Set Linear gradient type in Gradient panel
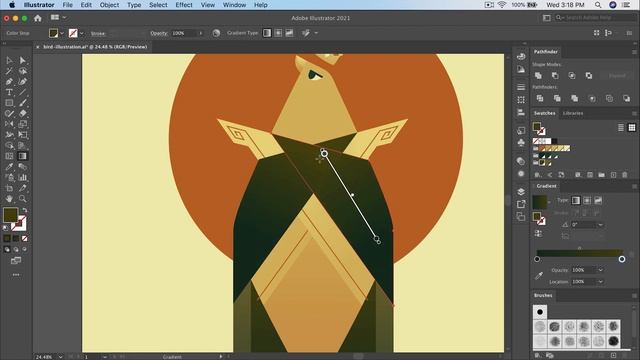Image resolution: width=640 pixels, height=360 pixels. [576, 200]
